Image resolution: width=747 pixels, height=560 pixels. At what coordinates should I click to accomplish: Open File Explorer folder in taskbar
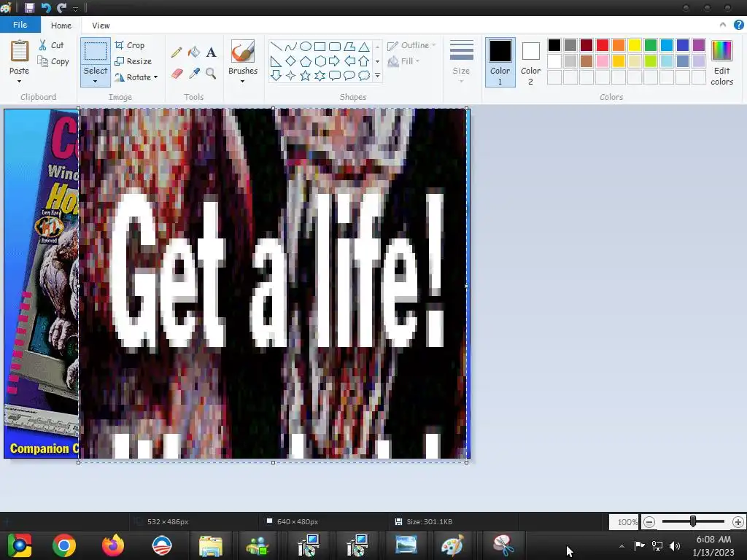(x=210, y=545)
